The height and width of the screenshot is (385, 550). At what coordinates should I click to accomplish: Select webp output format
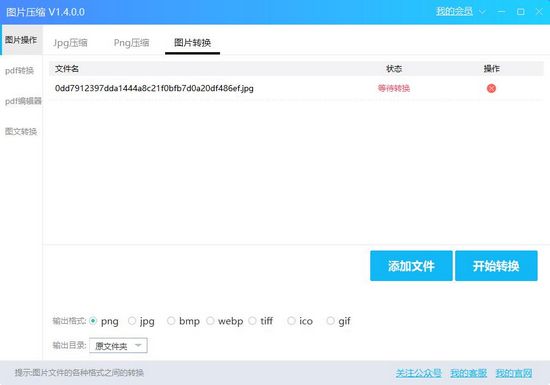(x=210, y=321)
